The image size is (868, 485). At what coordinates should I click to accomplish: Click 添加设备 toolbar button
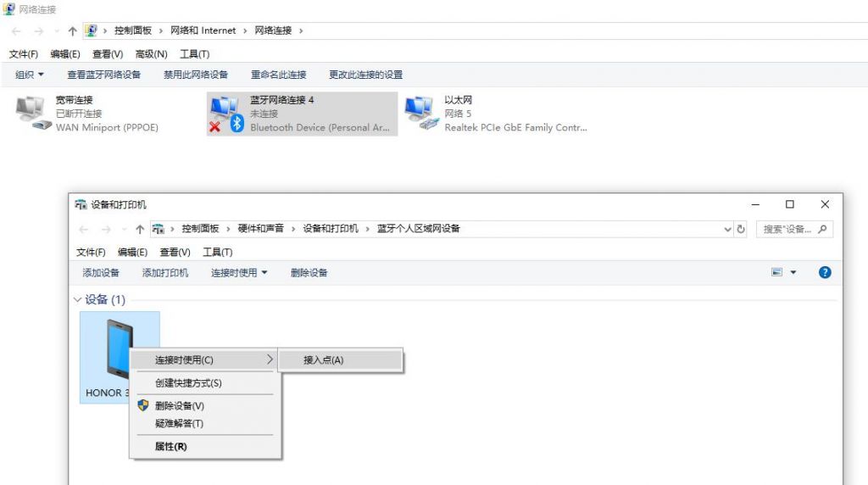101,272
